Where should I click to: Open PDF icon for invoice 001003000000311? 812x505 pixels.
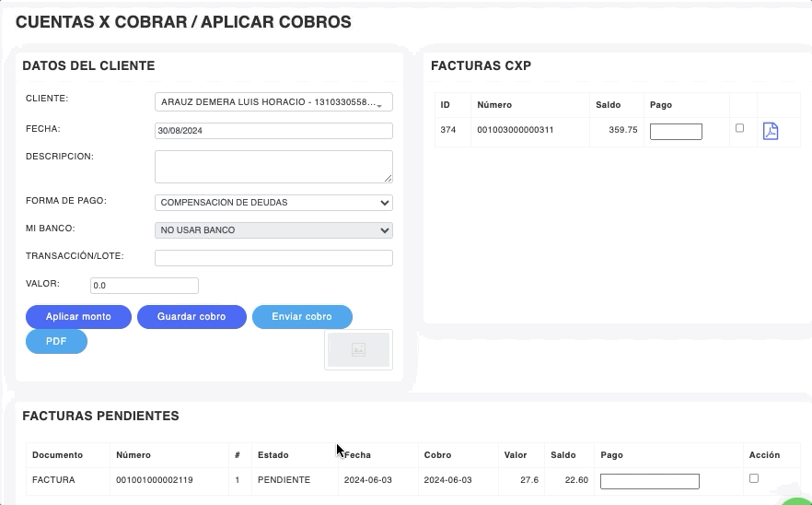coord(771,131)
